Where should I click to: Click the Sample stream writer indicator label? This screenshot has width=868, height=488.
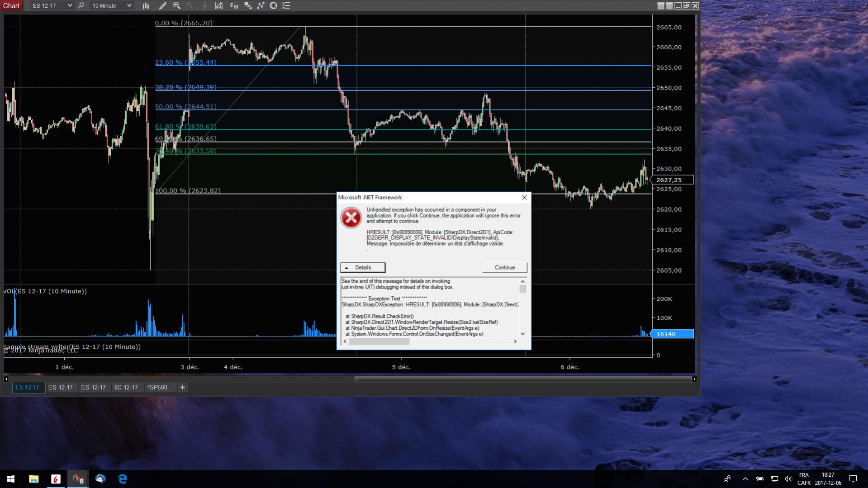click(72, 347)
